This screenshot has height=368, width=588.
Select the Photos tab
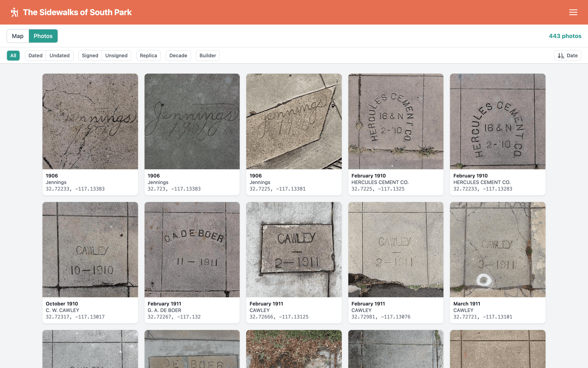[43, 36]
